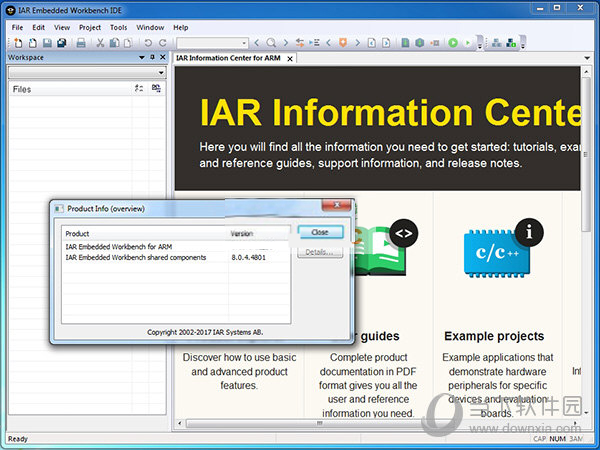Click the blue-green C-STAT analysis toolbar icon
This screenshot has width=600, height=450.
[x=511, y=43]
